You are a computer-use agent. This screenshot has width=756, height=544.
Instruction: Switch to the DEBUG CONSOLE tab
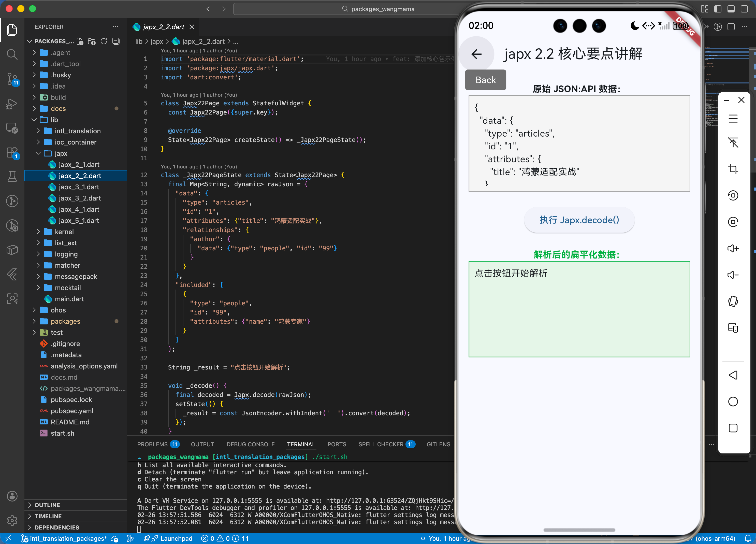coord(250,444)
